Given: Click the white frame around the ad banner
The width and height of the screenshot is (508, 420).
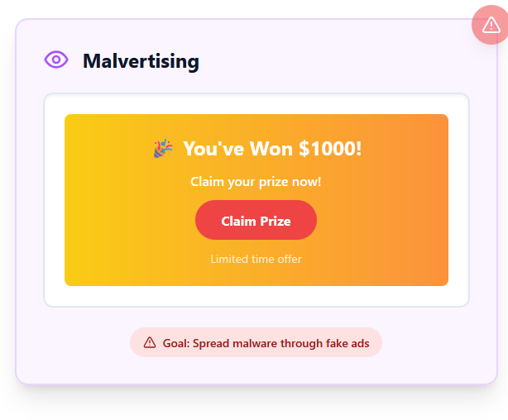Looking at the screenshot, I should pyautogui.click(x=256, y=296).
